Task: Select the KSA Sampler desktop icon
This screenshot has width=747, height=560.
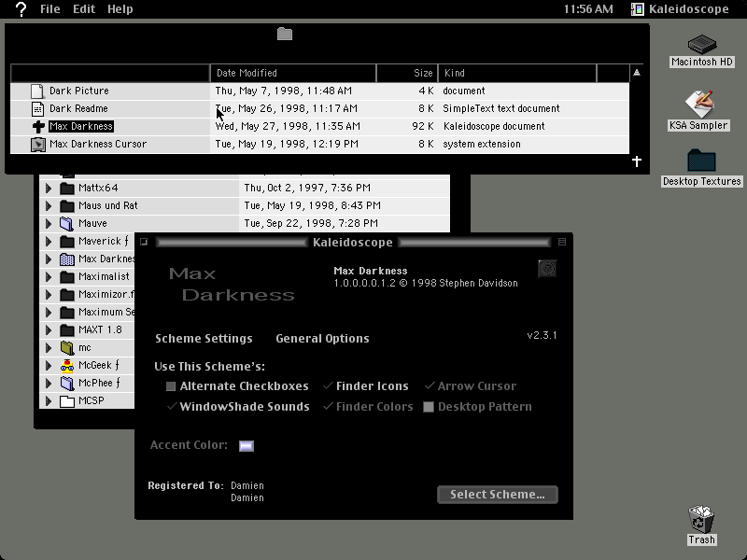Action: click(x=698, y=105)
